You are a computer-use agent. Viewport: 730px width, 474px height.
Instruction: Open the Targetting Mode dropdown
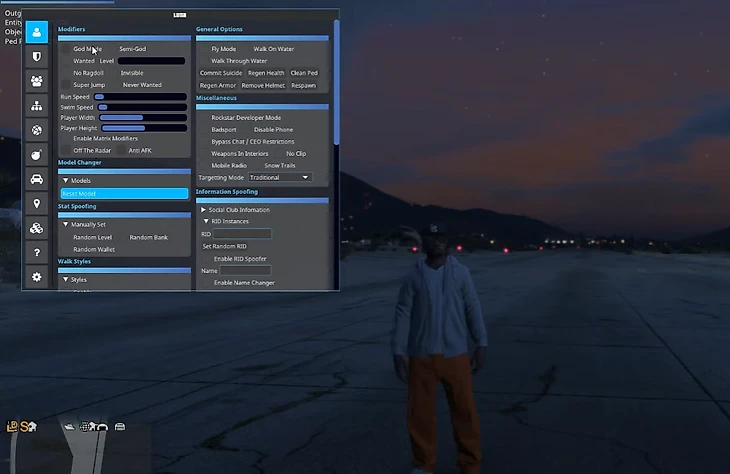coord(280,177)
